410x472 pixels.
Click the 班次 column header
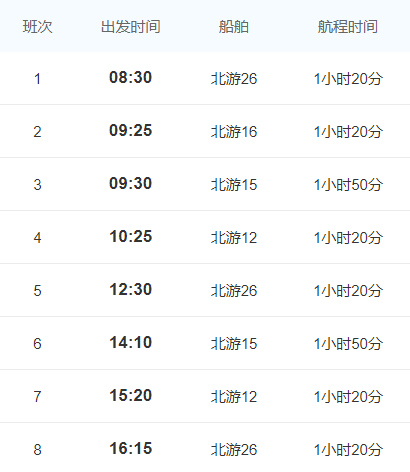(x=38, y=27)
